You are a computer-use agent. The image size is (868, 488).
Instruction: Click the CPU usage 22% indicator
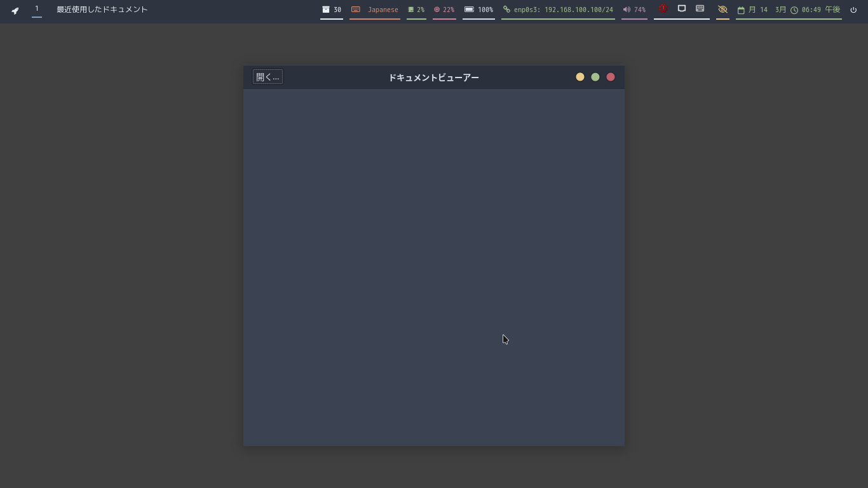[444, 10]
